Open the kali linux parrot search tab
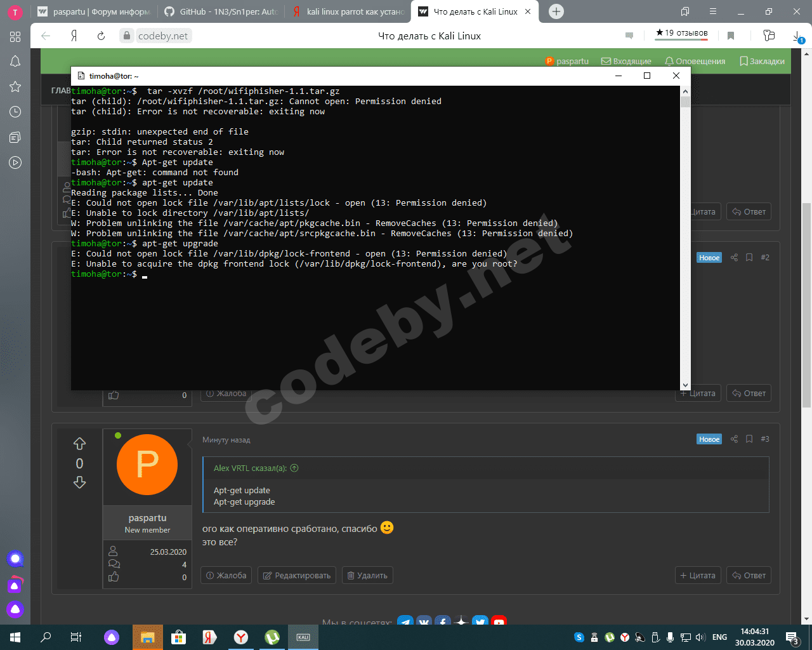The height and width of the screenshot is (650, 812). [x=348, y=11]
